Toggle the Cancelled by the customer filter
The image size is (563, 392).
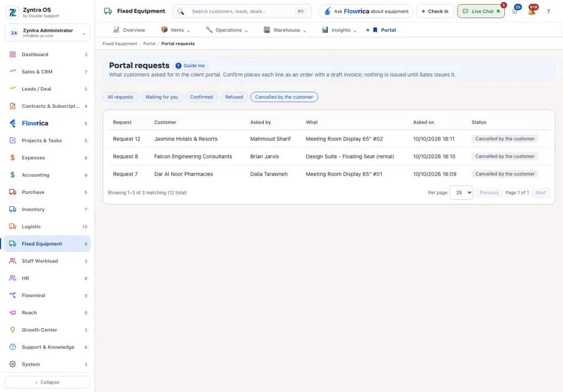point(284,97)
